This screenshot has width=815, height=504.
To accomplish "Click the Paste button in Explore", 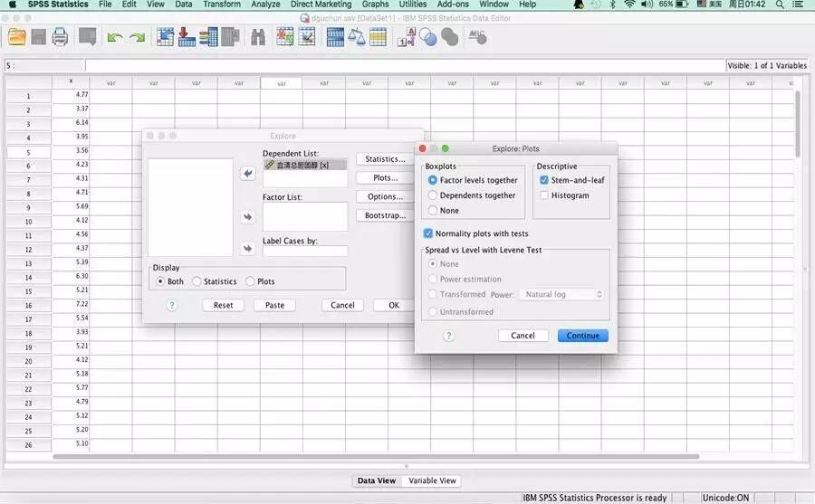I will coord(274,306).
